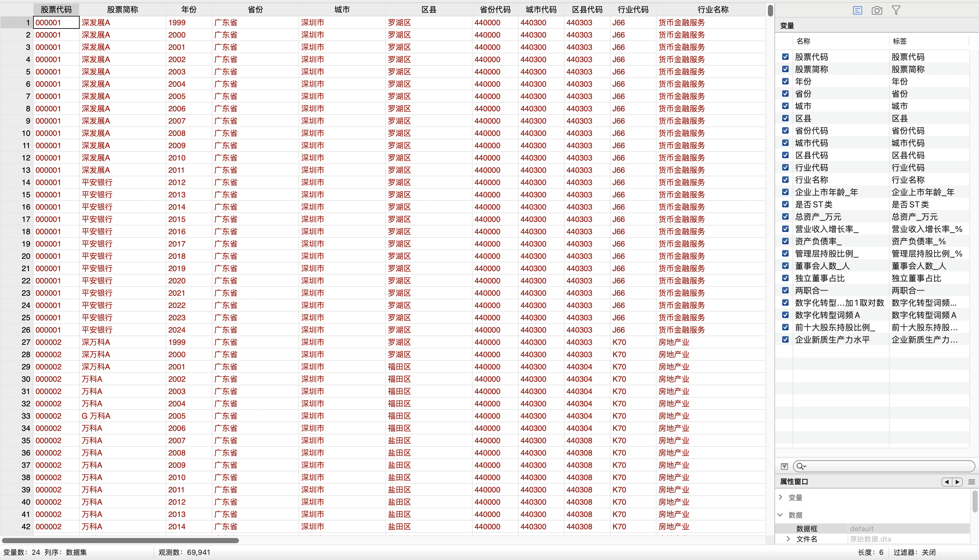
Task: Click the filter funnel icon
Action: click(x=896, y=10)
